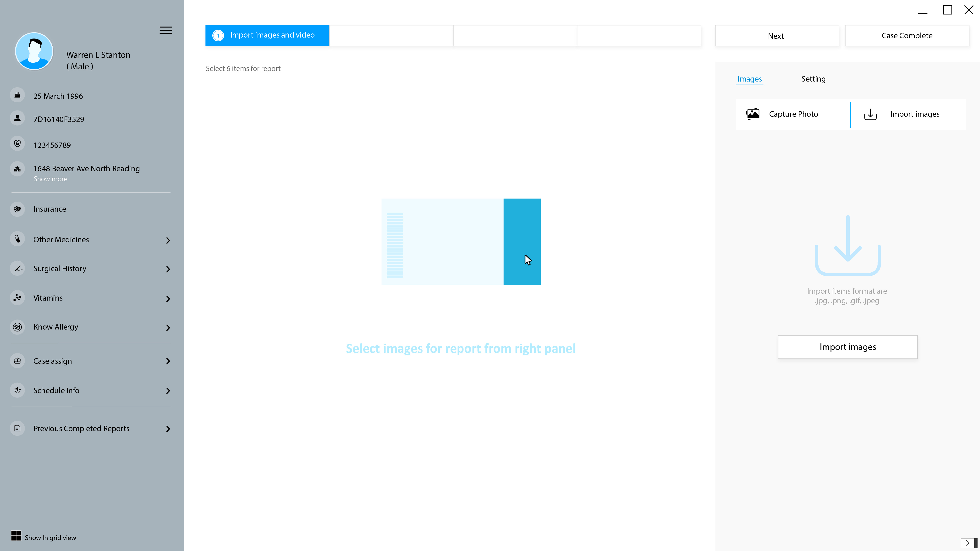Click the Next button
The image size is (980, 551).
tap(776, 36)
